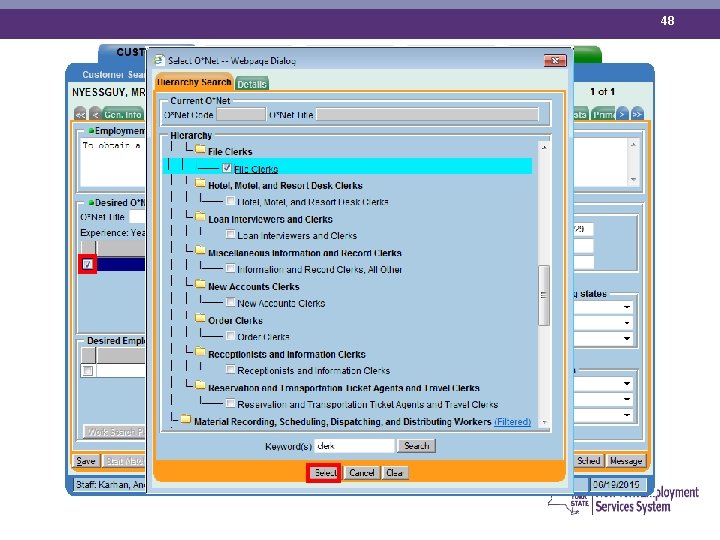Click employment objective scrollbar up arrow
Image resolution: width=720 pixels, height=540 pixels.
(x=633, y=145)
